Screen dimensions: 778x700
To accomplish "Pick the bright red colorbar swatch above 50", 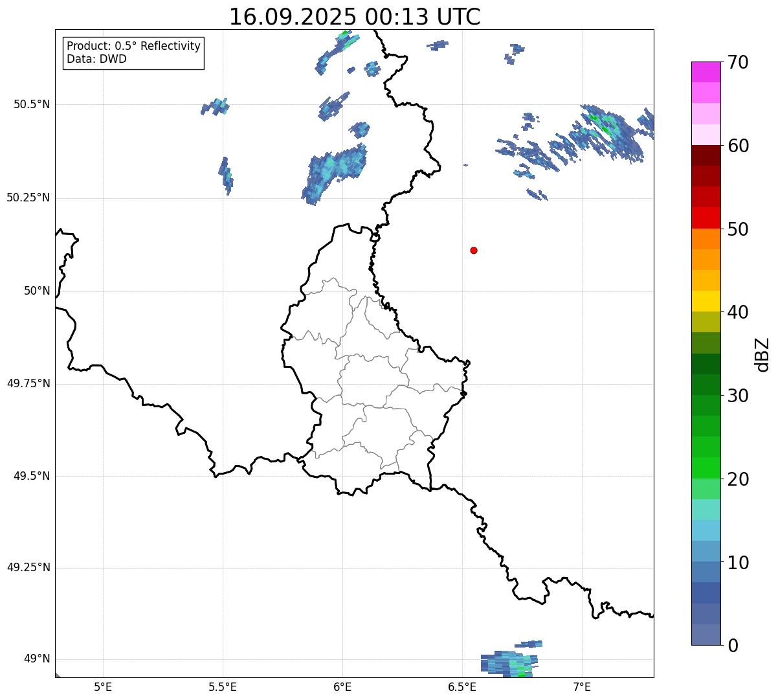I will [706, 218].
